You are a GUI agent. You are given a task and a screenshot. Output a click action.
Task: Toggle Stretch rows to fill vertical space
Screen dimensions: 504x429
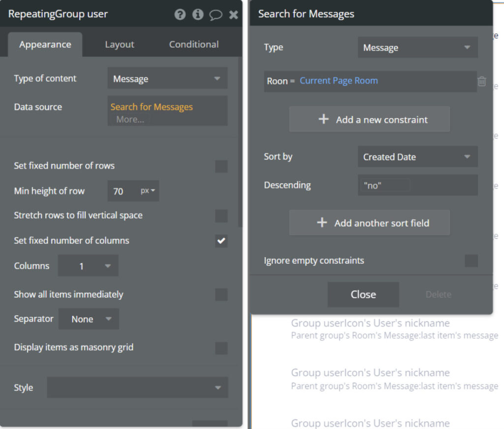coord(221,216)
